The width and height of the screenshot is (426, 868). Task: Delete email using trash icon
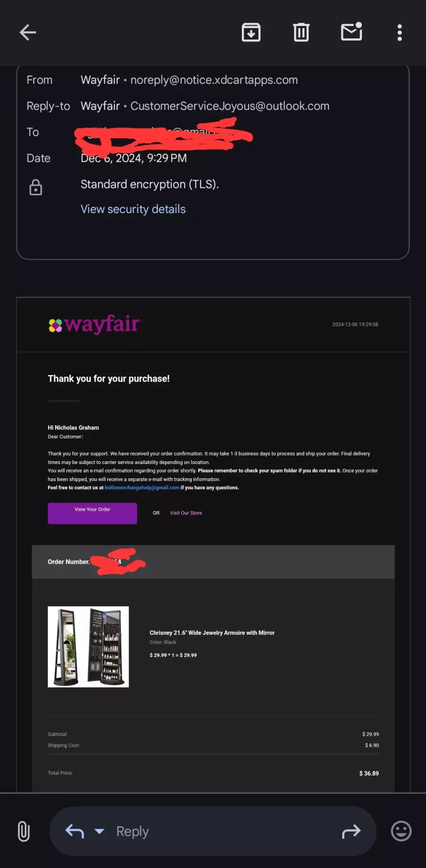301,32
